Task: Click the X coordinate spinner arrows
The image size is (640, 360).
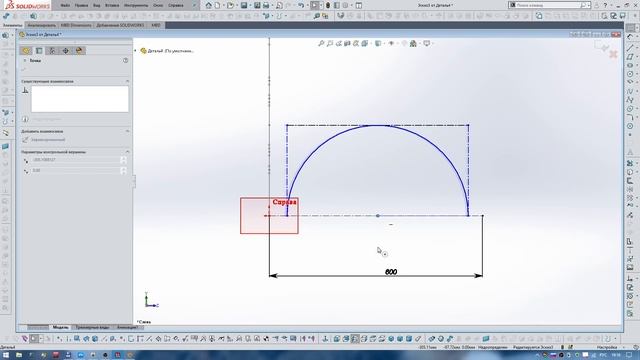Action: (123, 160)
